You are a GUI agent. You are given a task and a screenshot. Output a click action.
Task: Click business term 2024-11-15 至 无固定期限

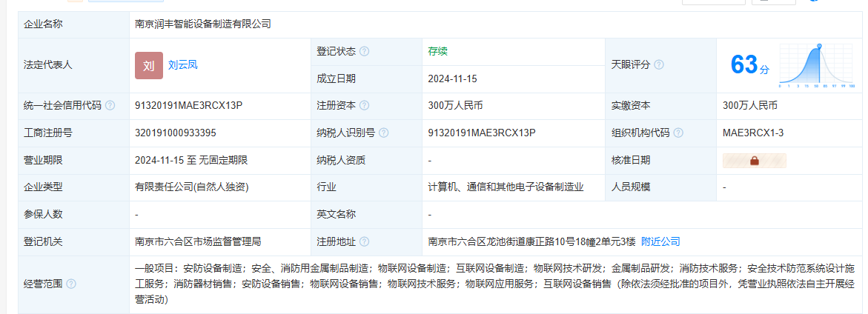(x=191, y=160)
